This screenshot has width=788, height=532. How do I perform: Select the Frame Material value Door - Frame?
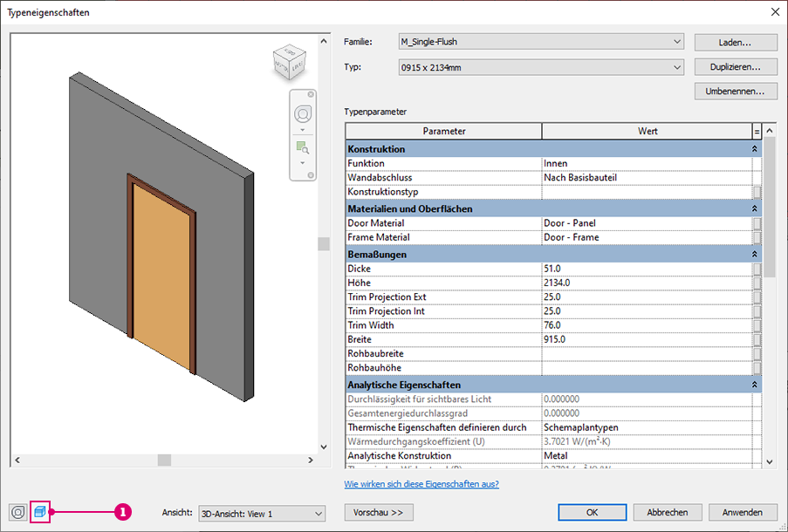coord(647,237)
